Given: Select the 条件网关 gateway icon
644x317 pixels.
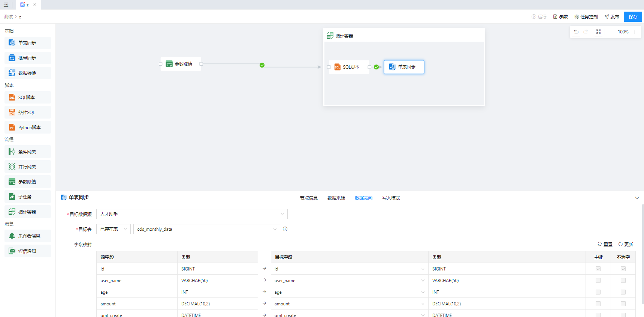Looking at the screenshot, I should point(12,152).
